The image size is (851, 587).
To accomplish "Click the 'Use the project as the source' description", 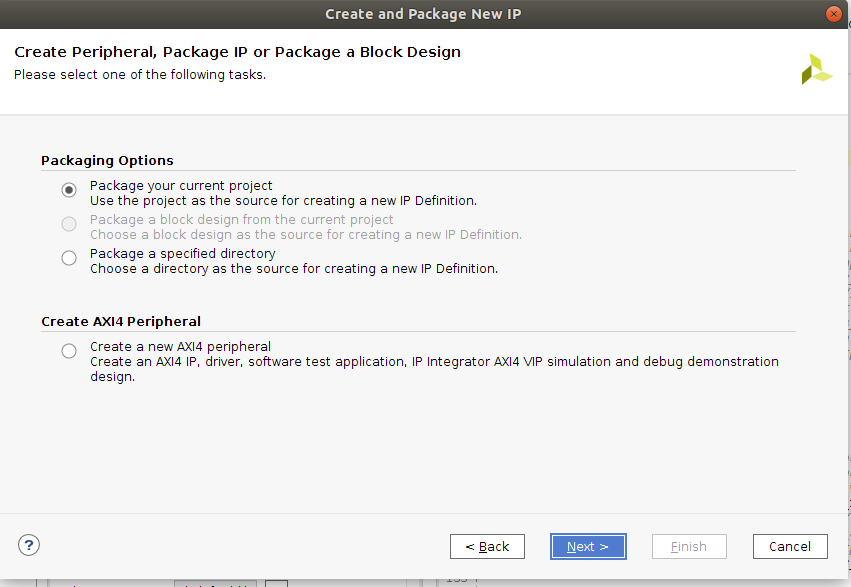I will (x=283, y=201).
